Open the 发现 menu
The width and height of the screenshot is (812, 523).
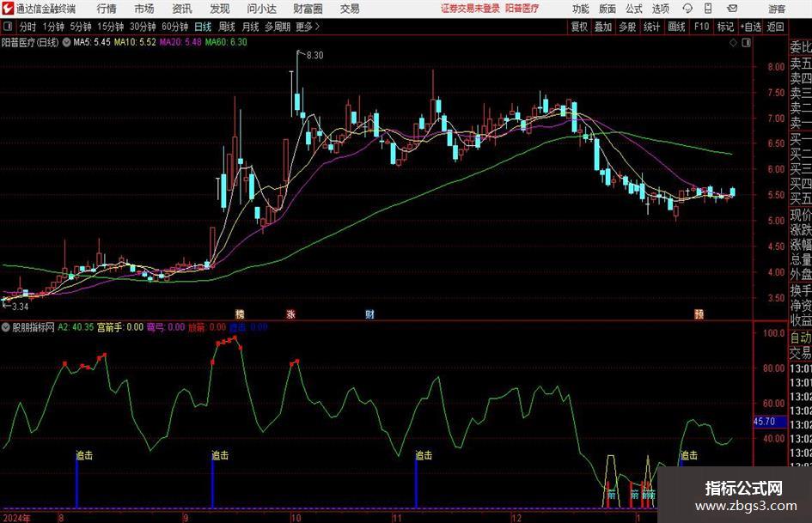220,9
